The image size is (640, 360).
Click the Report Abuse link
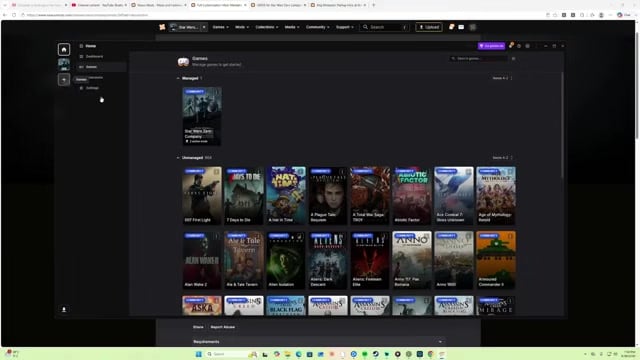click(222, 327)
